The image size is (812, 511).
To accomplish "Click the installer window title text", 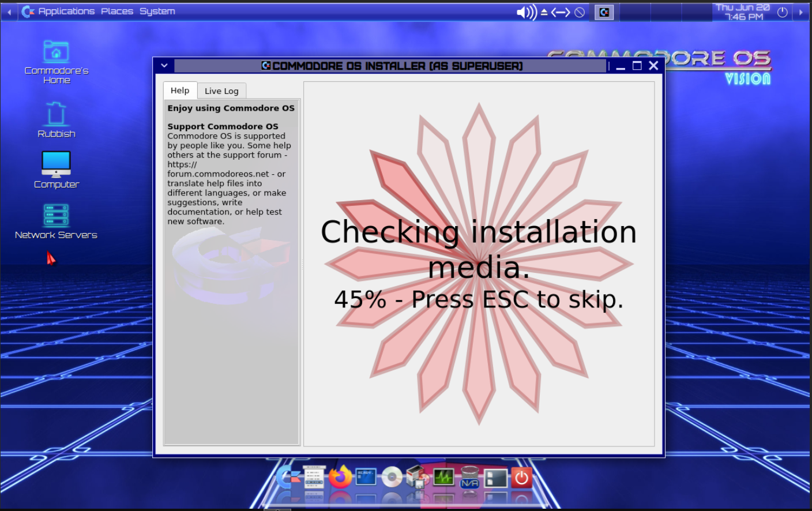I will coord(397,66).
